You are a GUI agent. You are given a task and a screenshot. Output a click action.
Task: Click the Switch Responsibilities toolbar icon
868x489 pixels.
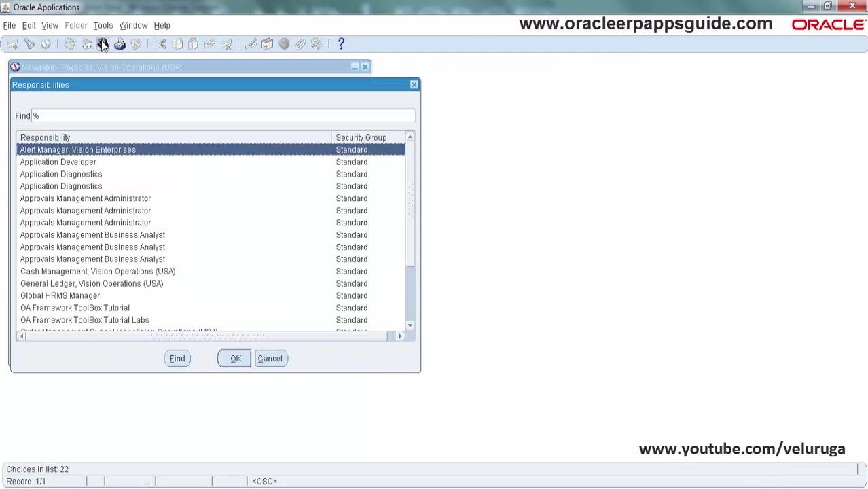point(103,44)
